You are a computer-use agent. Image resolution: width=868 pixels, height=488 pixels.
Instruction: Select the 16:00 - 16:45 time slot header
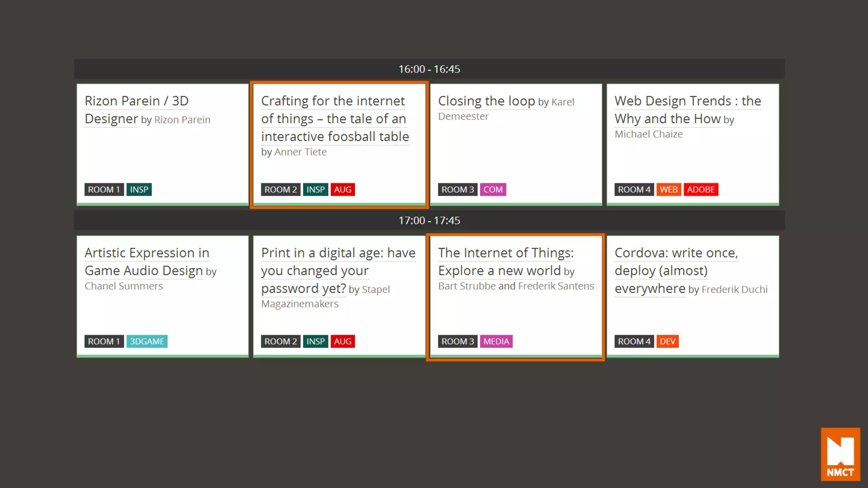[x=429, y=69]
